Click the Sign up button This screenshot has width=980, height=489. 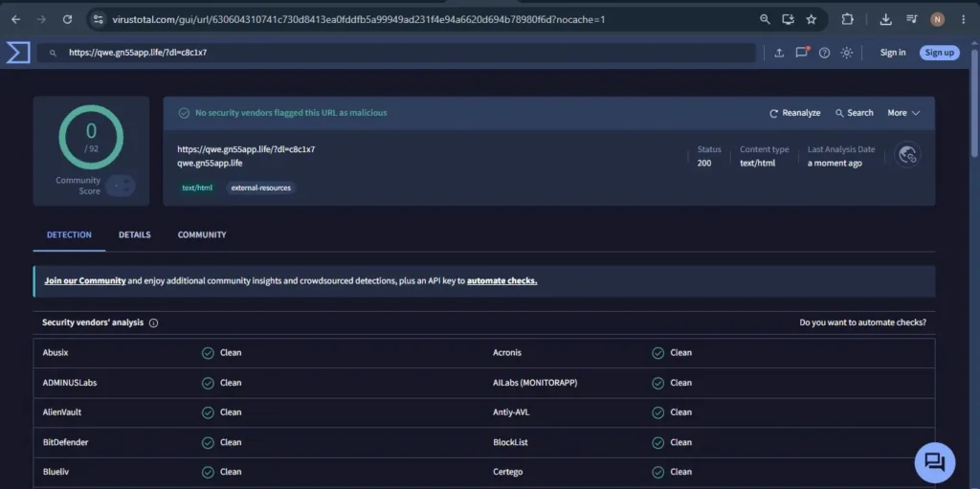[x=940, y=53]
